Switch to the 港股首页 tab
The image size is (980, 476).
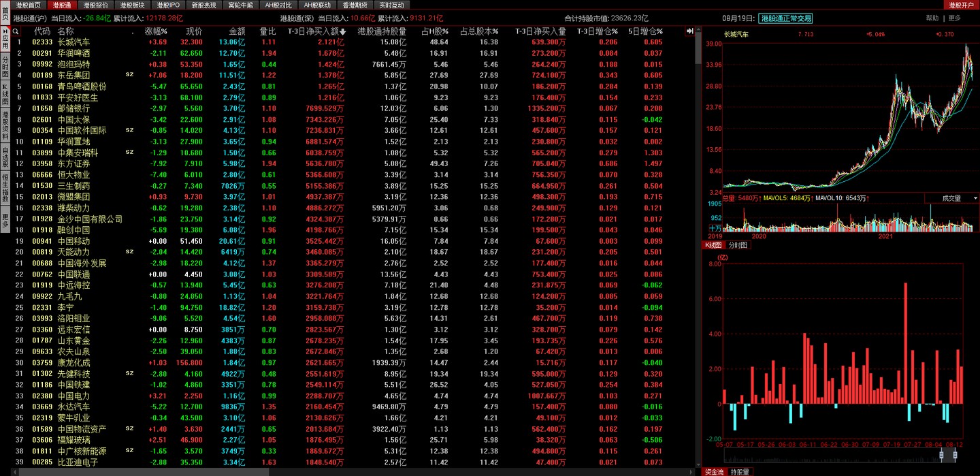pyautogui.click(x=29, y=5)
